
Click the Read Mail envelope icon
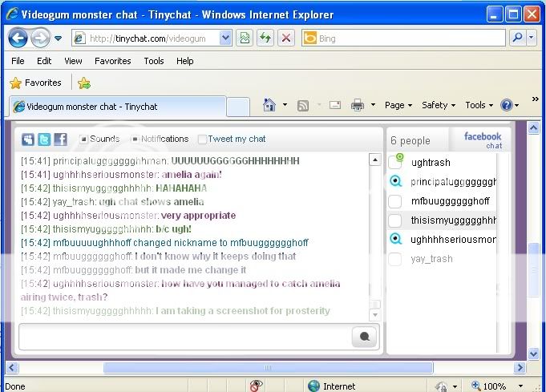coord(335,105)
